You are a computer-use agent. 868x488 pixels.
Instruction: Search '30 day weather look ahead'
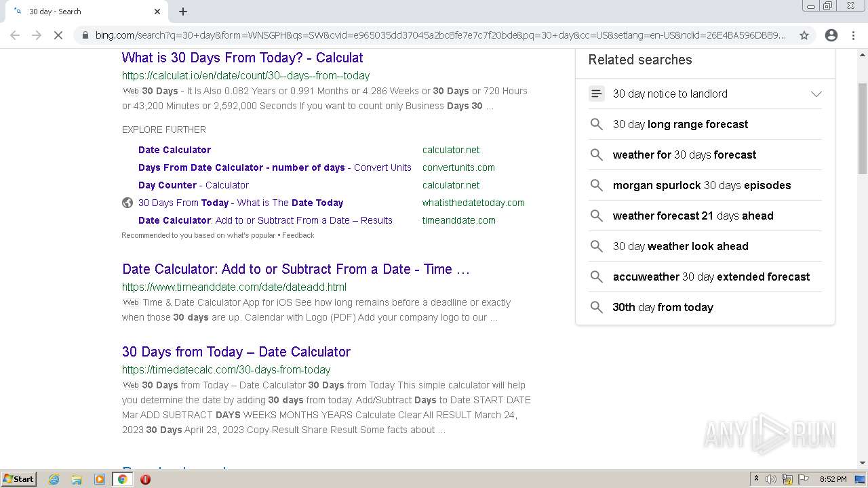click(680, 246)
